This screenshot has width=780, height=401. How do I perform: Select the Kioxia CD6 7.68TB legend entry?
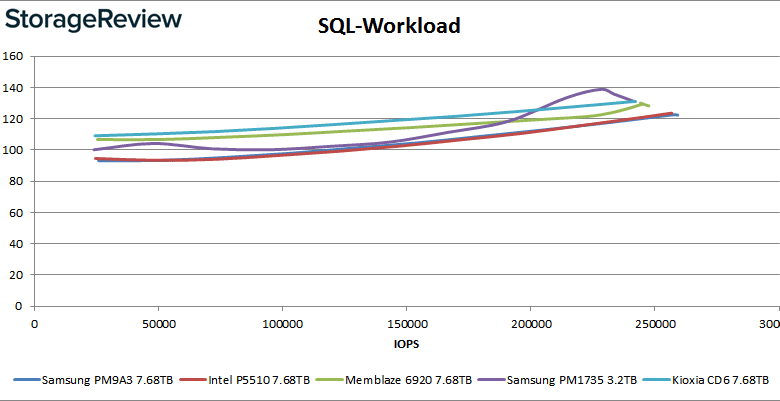(x=706, y=380)
